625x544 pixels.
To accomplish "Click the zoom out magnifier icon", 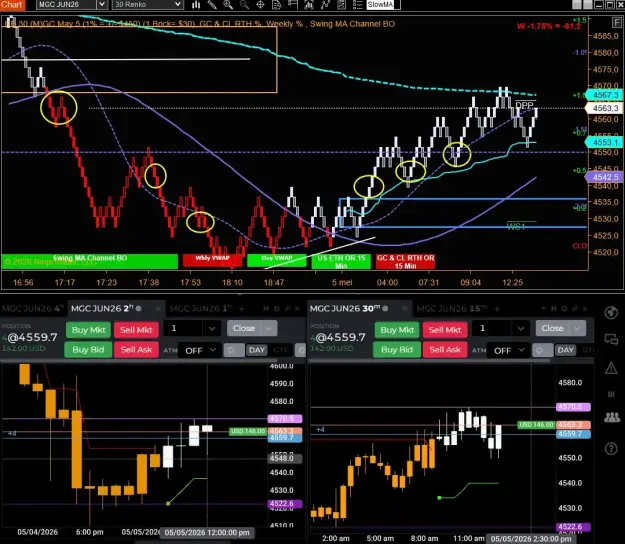I will 244,5.
